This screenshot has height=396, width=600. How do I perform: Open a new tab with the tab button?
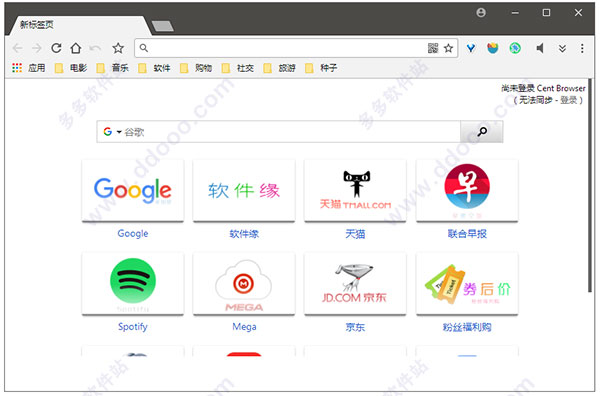tap(163, 26)
